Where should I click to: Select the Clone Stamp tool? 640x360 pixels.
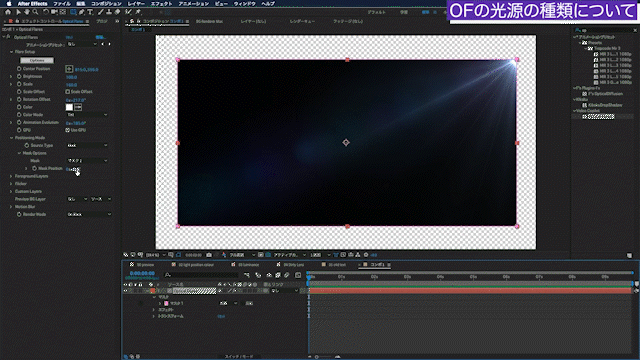point(109,12)
